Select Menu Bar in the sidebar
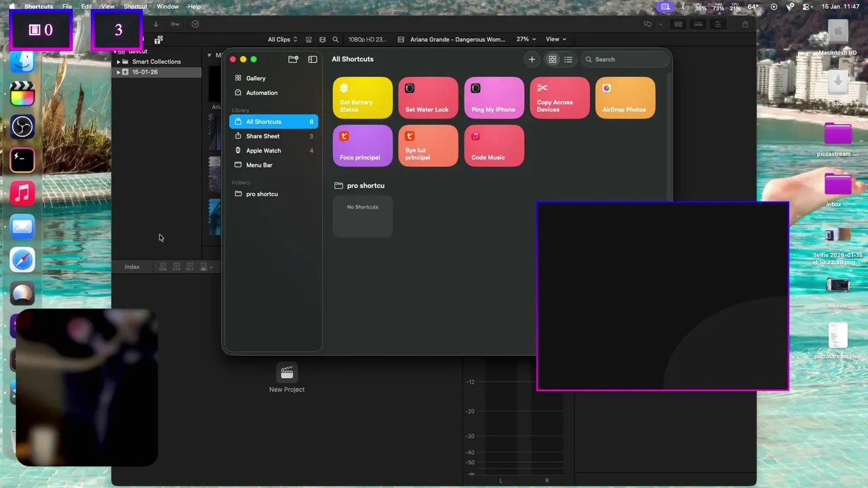The width and height of the screenshot is (868, 488). pyautogui.click(x=273, y=165)
